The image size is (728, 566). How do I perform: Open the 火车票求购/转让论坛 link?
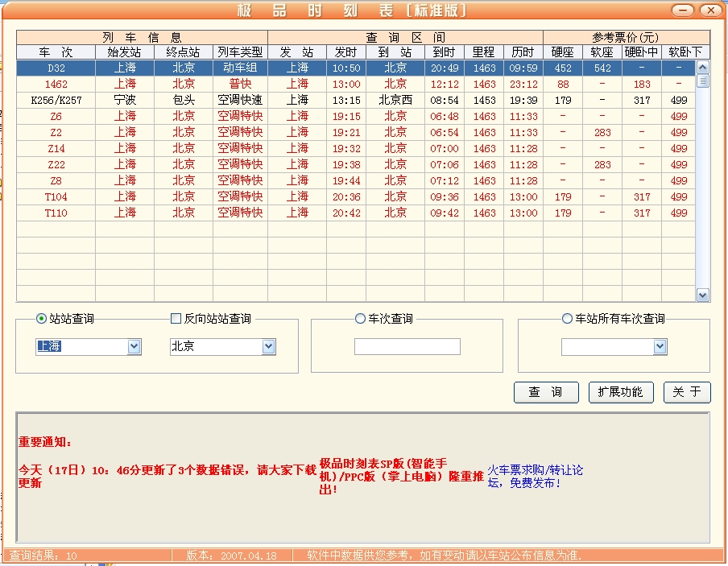(x=535, y=477)
